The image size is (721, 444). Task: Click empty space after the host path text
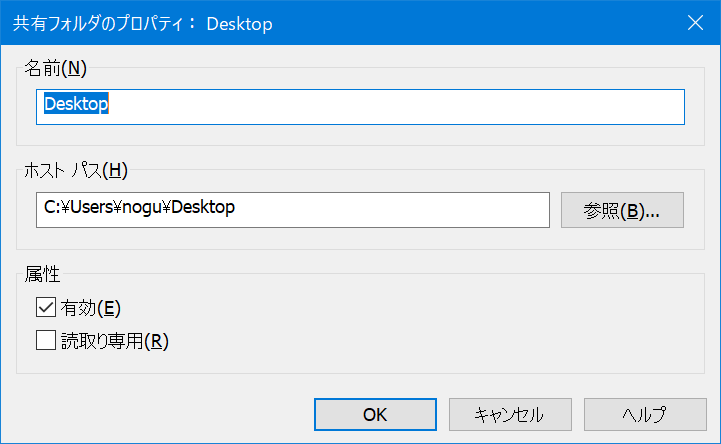tap(391, 210)
